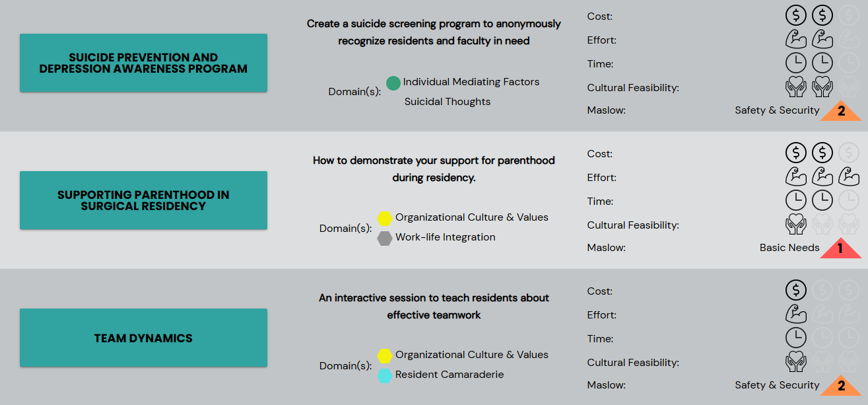Select Organizational Culture & Values under Team Dynamics
Image resolution: width=868 pixels, height=405 pixels.
(x=471, y=355)
